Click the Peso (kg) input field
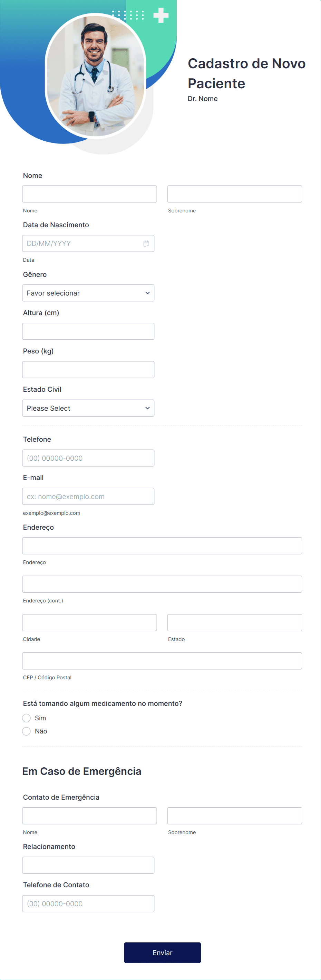Screen dimensions: 321x980 pyautogui.click(x=88, y=369)
